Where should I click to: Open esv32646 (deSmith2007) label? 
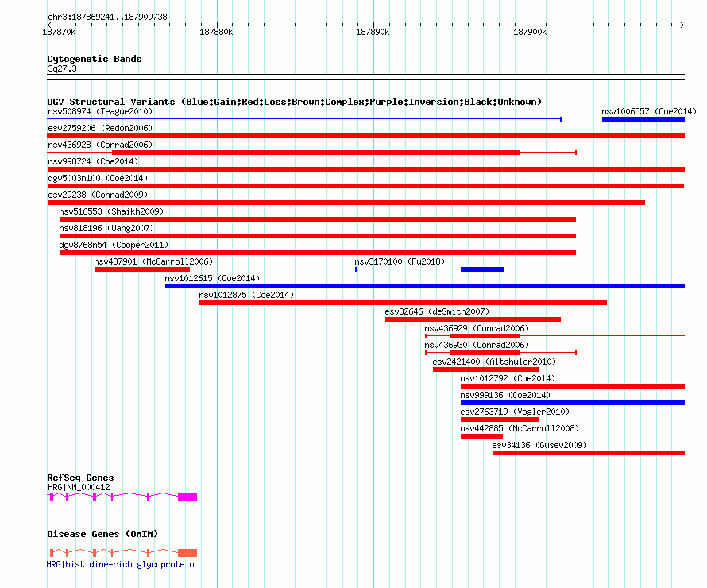(437, 311)
